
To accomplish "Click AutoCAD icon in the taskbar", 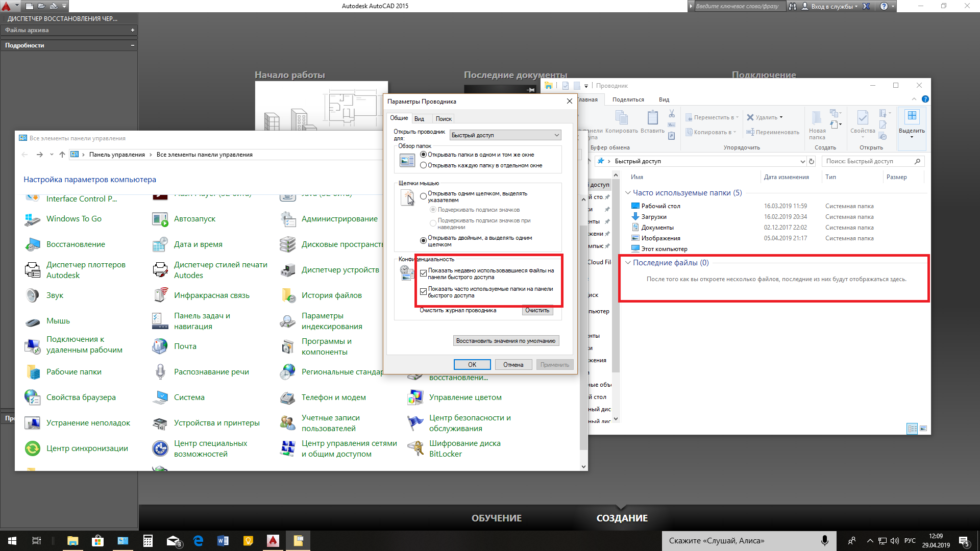I will 273,541.
